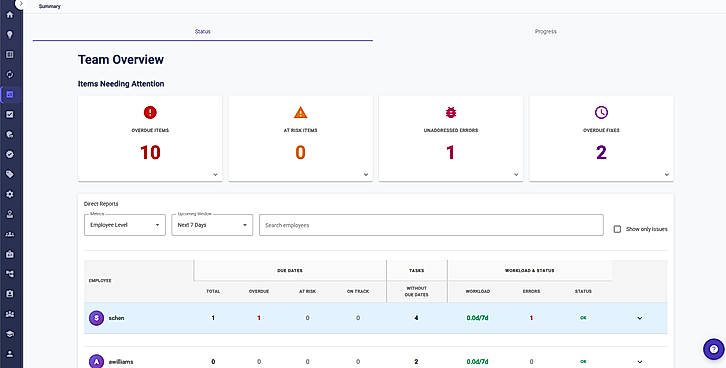The height and width of the screenshot is (368, 726).
Task: Open the checkbox task icon in sidebar
Action: click(10, 114)
